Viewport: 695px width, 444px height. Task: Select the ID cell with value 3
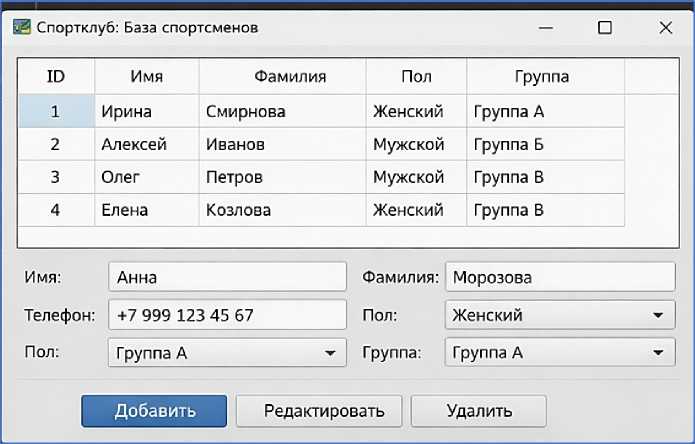56,177
